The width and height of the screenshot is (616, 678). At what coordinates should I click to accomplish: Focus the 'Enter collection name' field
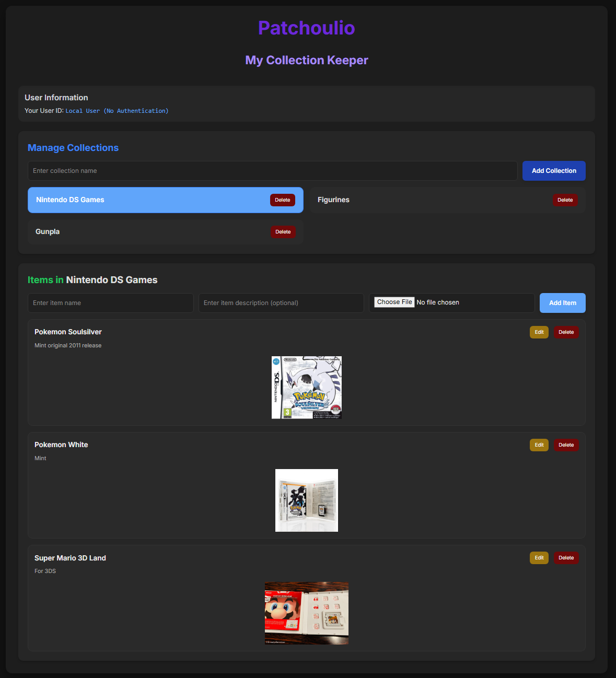(x=273, y=171)
